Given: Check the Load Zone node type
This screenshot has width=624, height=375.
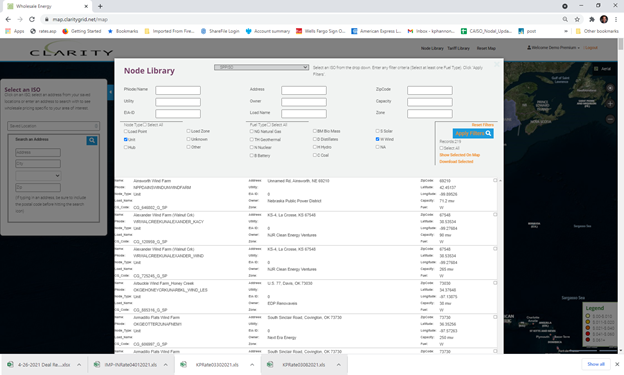Looking at the screenshot, I should coord(188,131).
